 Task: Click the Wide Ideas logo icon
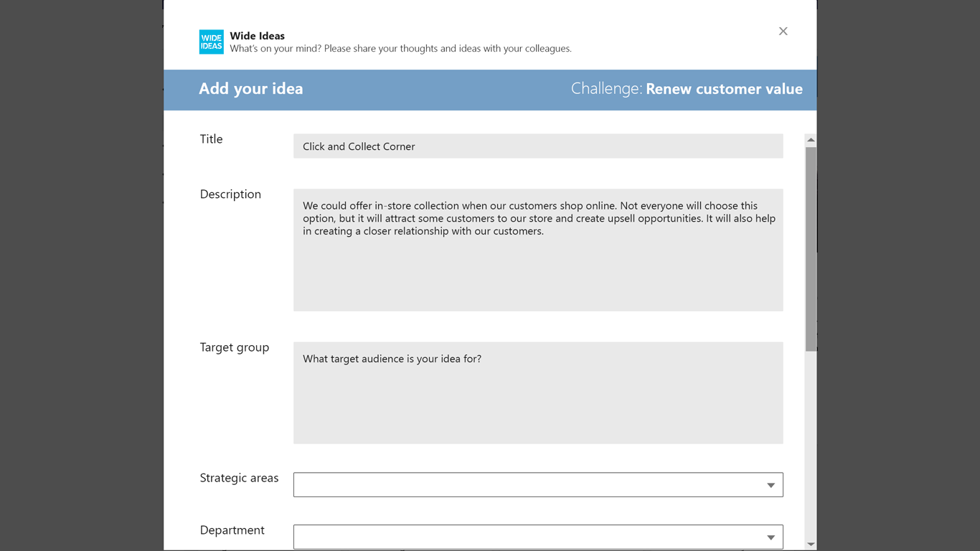pos(211,42)
